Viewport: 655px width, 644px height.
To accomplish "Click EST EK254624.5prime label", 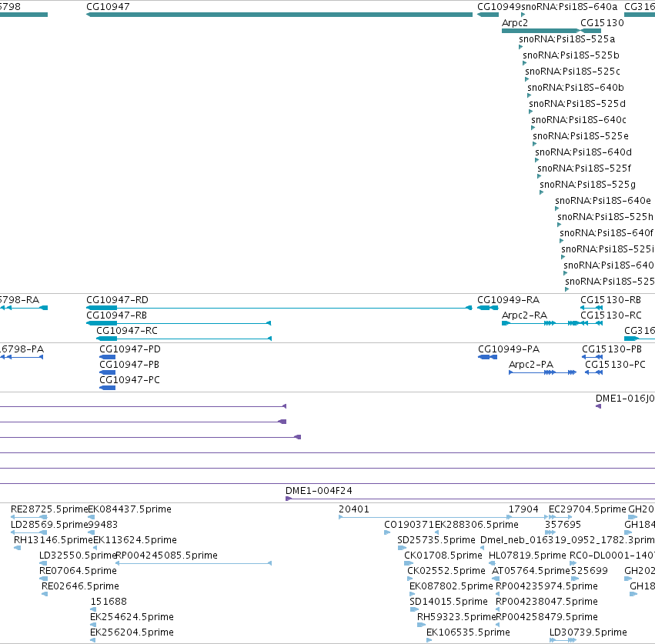I will click(132, 617).
